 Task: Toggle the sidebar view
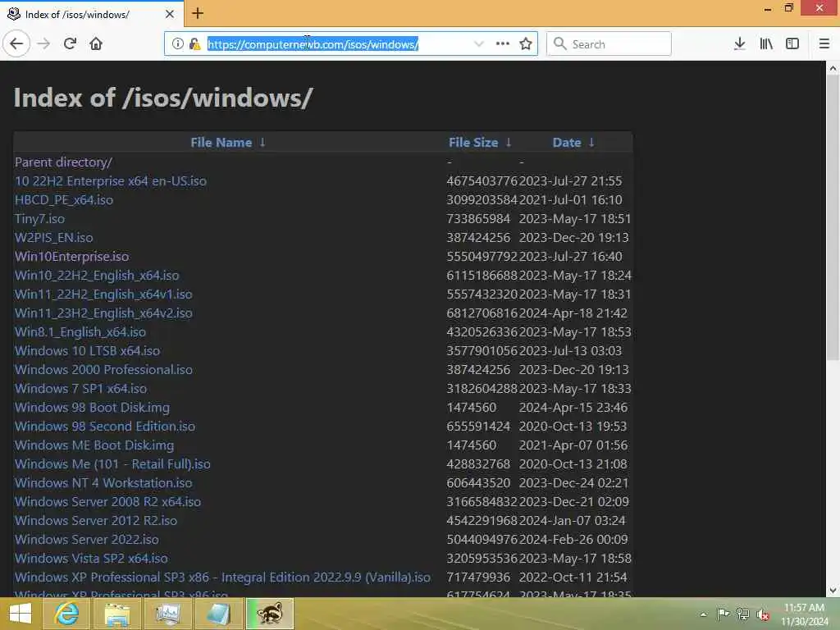tap(792, 44)
